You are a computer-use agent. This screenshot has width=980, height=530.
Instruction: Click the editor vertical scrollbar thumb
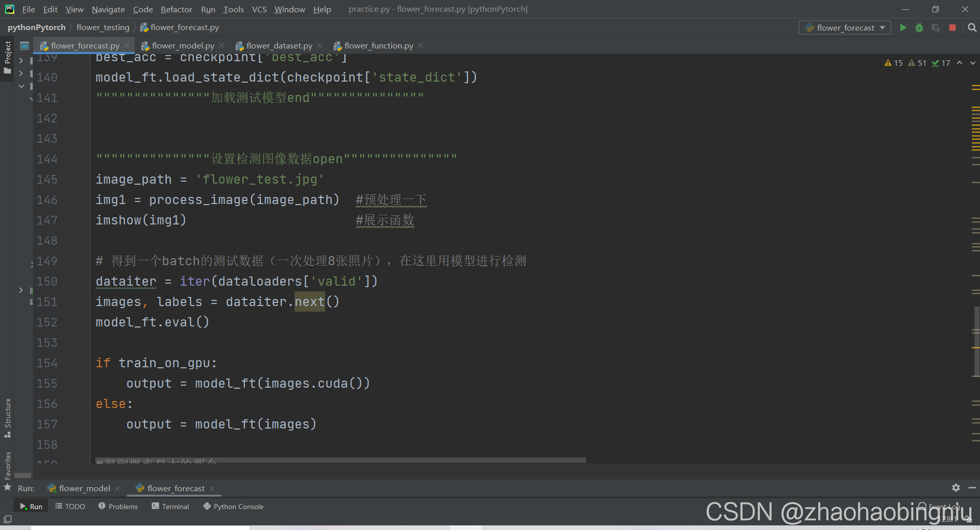(976, 342)
